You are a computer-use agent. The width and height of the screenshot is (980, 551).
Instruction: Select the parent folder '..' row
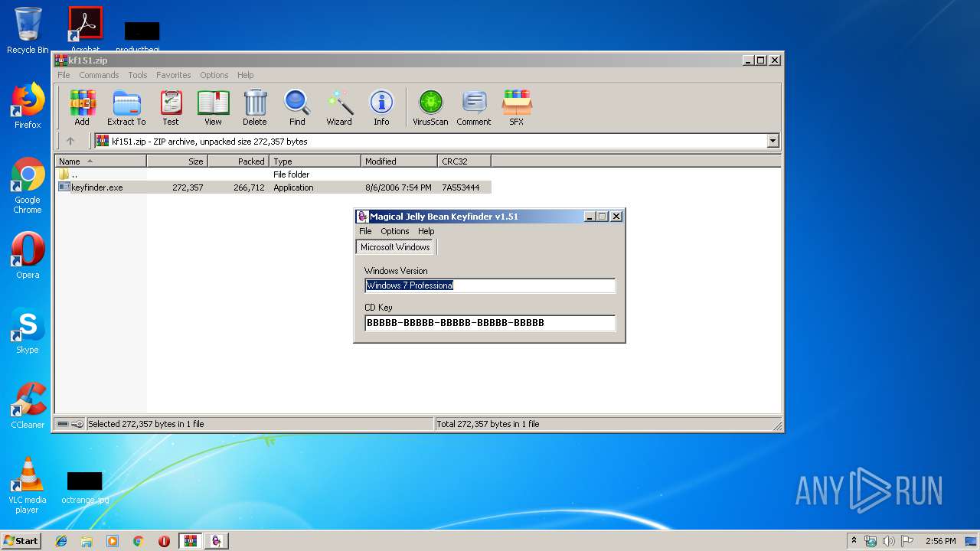273,174
